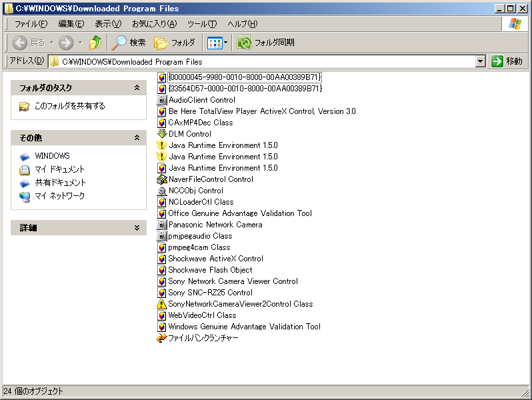Select the NaverFileControl Control icon
The height and width of the screenshot is (400, 532).
click(x=162, y=179)
